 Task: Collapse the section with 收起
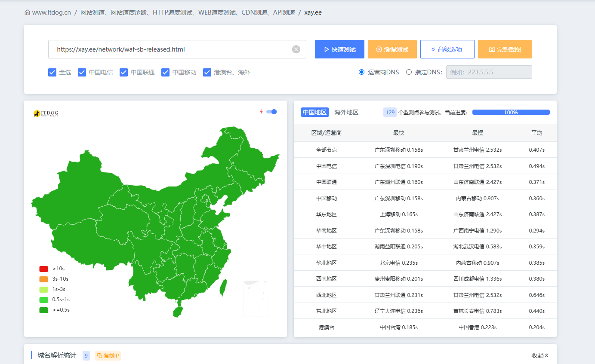pos(540,355)
